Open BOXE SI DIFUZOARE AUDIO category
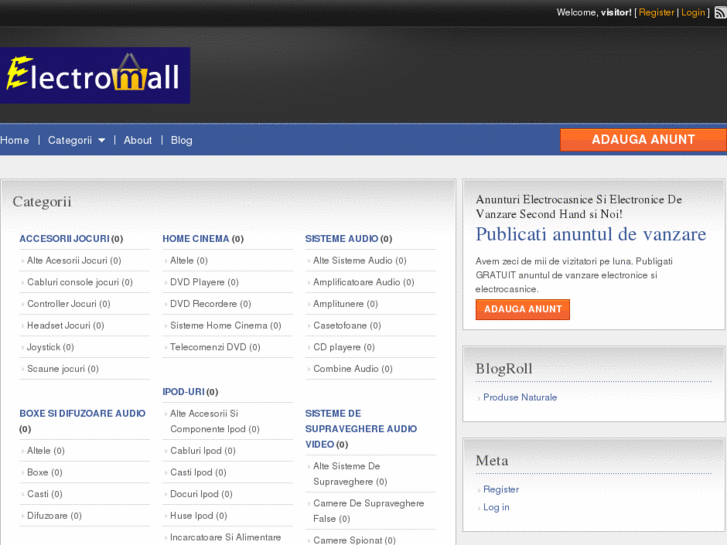727x545 pixels. coord(82,413)
